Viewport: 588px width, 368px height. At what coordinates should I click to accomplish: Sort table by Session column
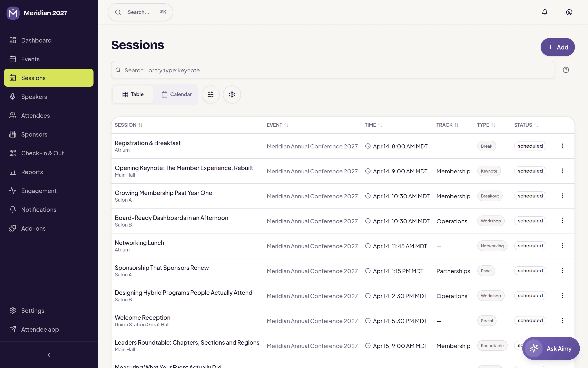point(129,125)
